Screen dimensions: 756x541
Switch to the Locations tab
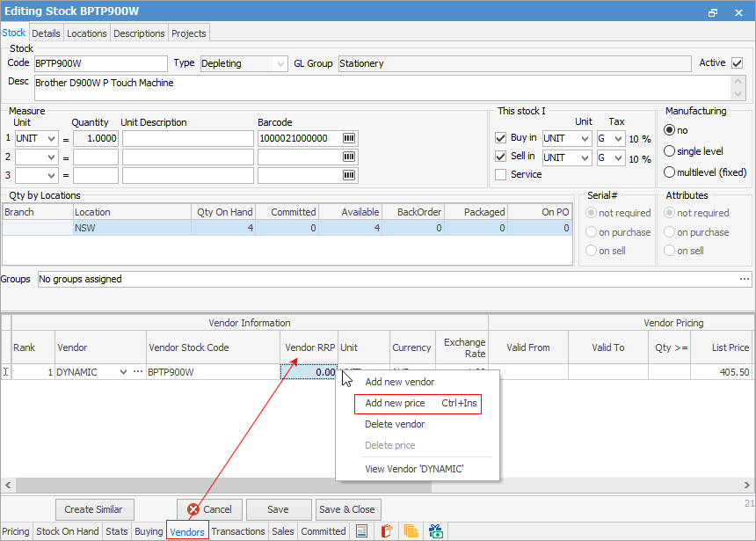tap(87, 33)
